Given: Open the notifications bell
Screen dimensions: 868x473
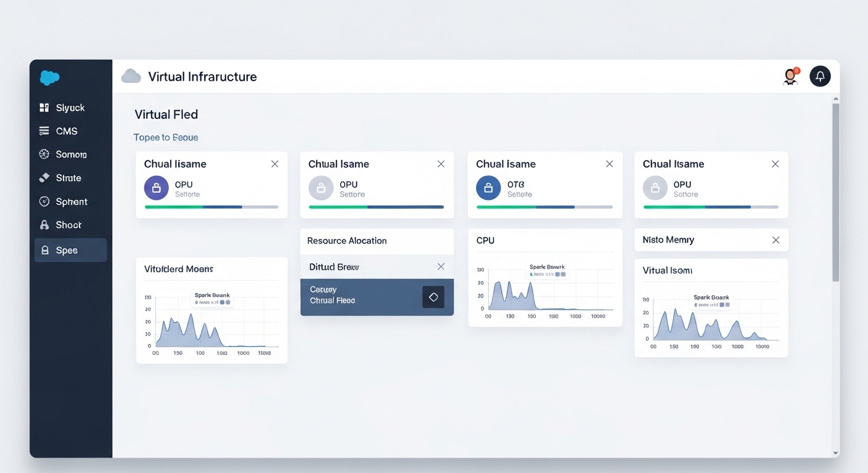Looking at the screenshot, I should (x=820, y=76).
